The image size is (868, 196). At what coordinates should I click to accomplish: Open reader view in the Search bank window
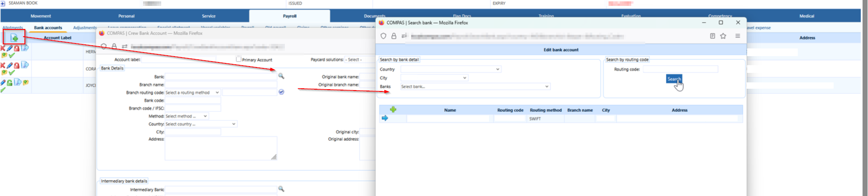pyautogui.click(x=712, y=36)
